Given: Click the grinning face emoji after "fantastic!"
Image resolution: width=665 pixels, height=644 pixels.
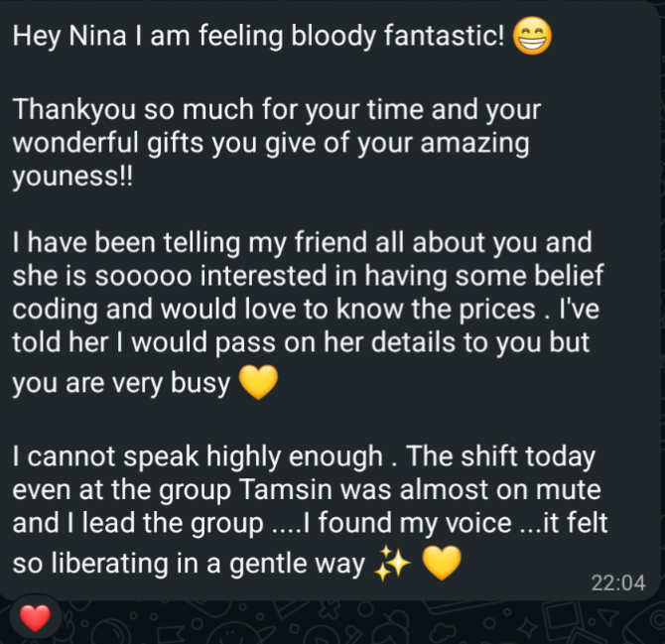Looking at the screenshot, I should pyautogui.click(x=534, y=39).
